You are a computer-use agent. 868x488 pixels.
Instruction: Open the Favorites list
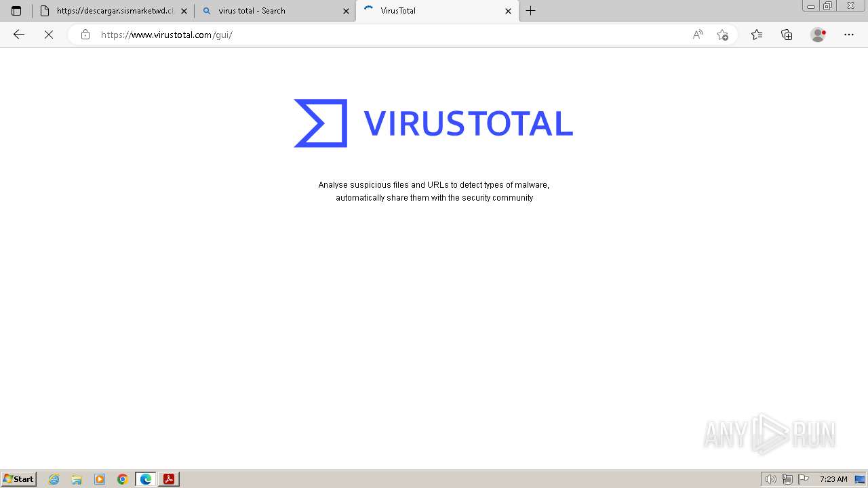click(757, 35)
